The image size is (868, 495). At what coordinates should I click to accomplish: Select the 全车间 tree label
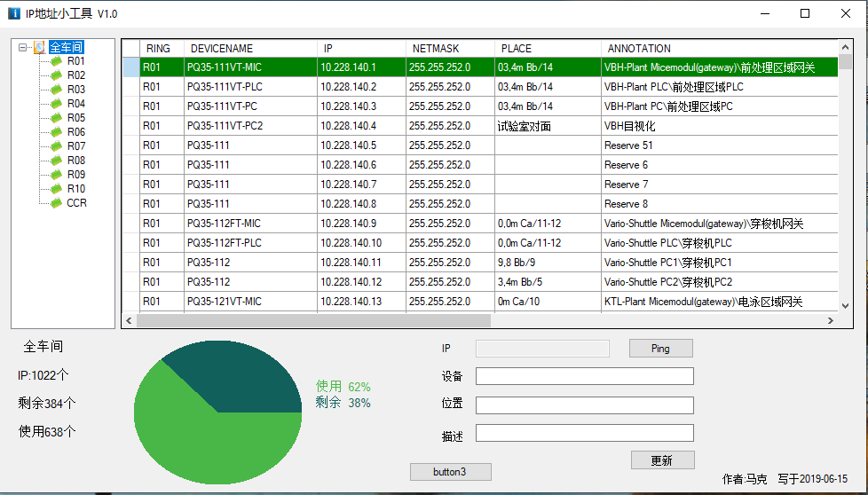tap(66, 47)
